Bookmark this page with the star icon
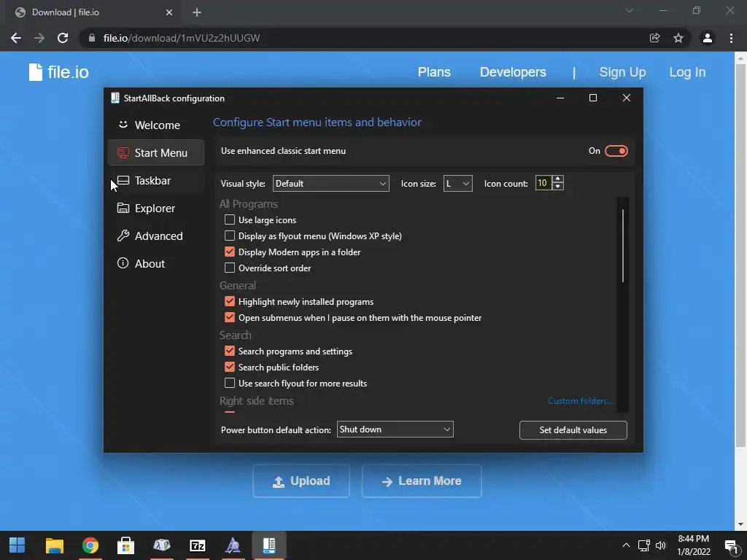Image resolution: width=747 pixels, height=560 pixels. point(678,38)
